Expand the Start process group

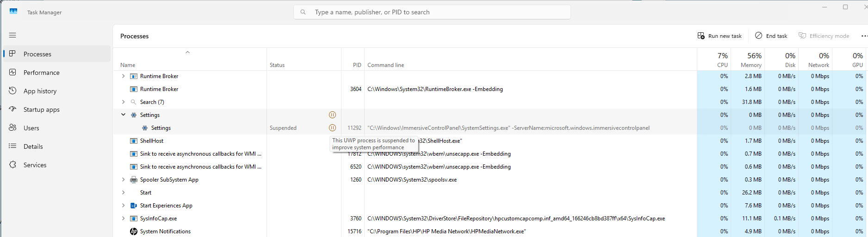(123, 193)
